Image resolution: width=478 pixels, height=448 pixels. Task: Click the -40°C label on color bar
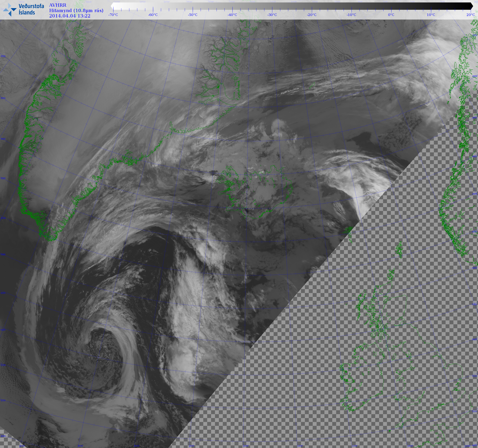232,15
